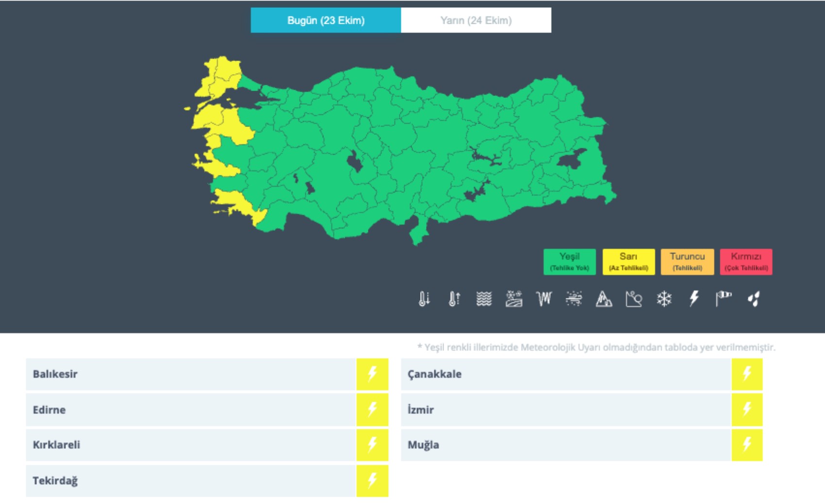Filter by the lightning thunderstorm icon

pyautogui.click(x=694, y=299)
